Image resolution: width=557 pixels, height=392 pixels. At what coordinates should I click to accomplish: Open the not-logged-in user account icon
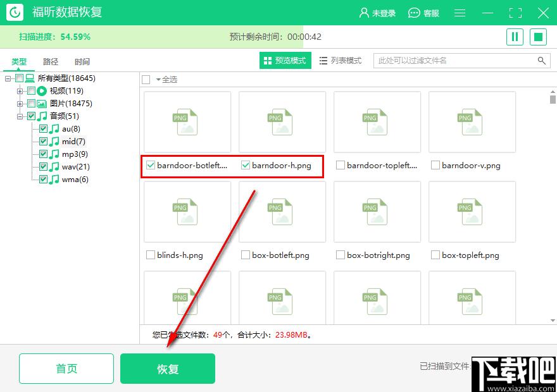coord(364,13)
